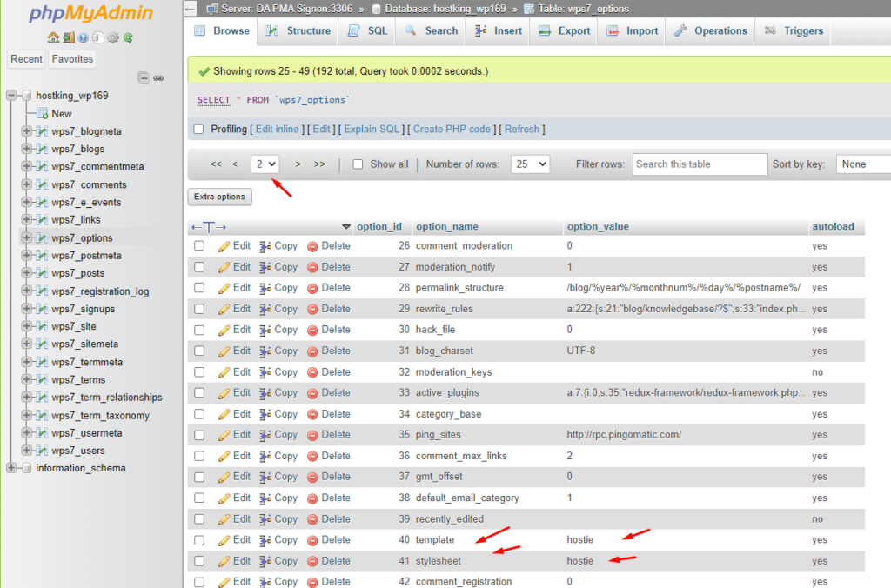
Task: Click delete icon for permalink_structure row
Action: coord(313,288)
